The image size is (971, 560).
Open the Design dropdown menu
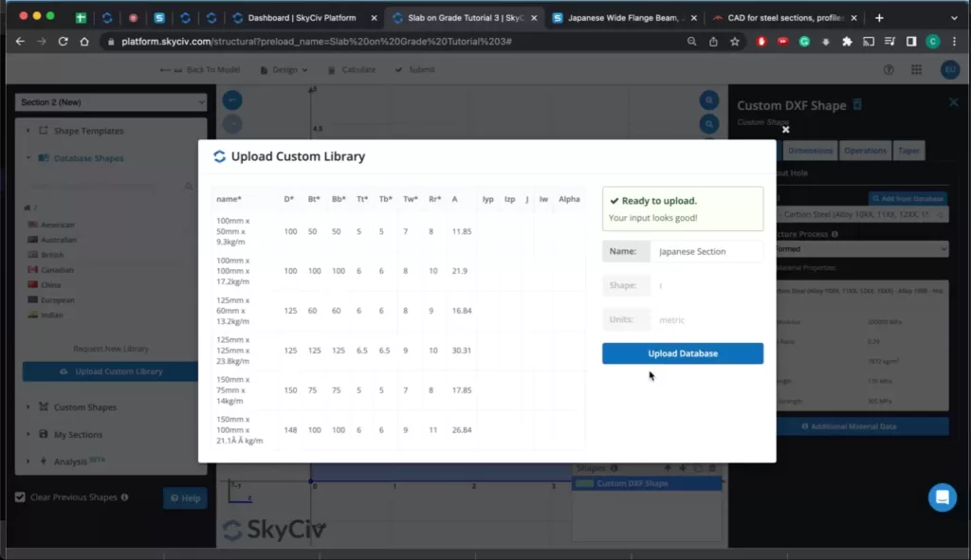(x=284, y=69)
